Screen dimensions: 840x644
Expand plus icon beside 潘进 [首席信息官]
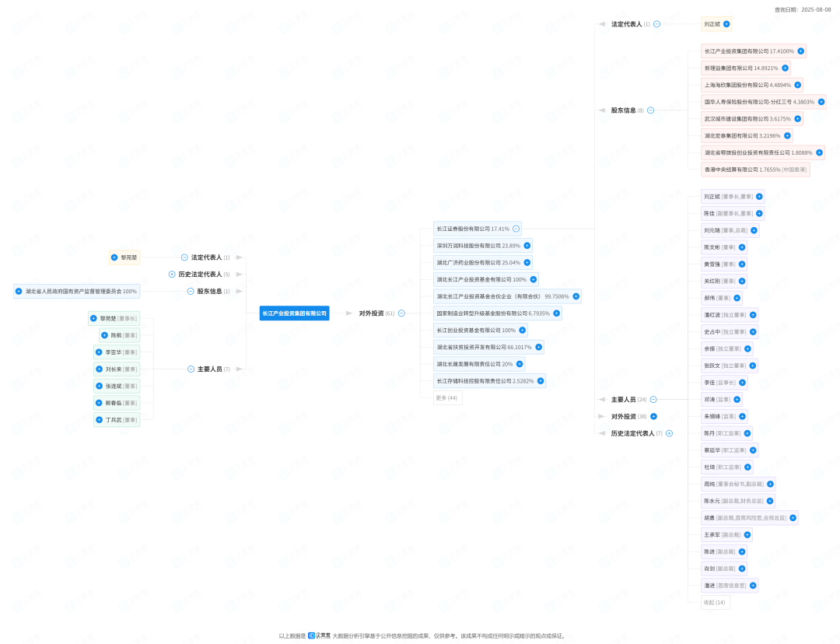[x=753, y=586]
